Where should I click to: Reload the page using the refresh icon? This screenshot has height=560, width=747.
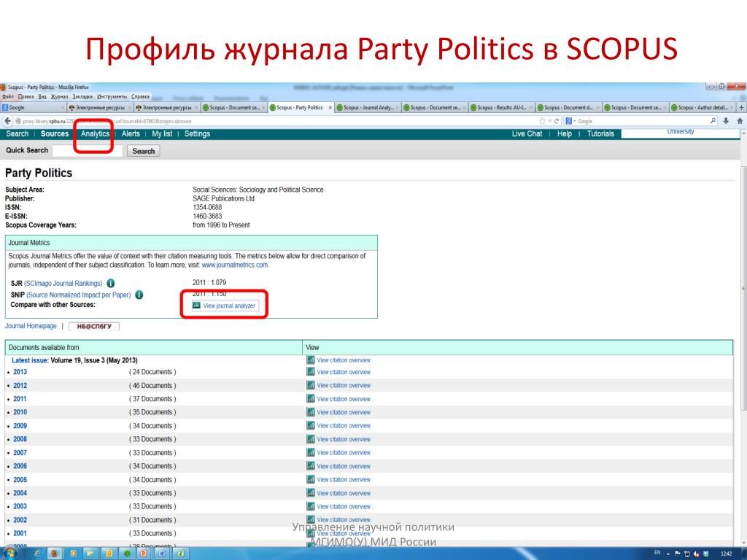(x=557, y=121)
